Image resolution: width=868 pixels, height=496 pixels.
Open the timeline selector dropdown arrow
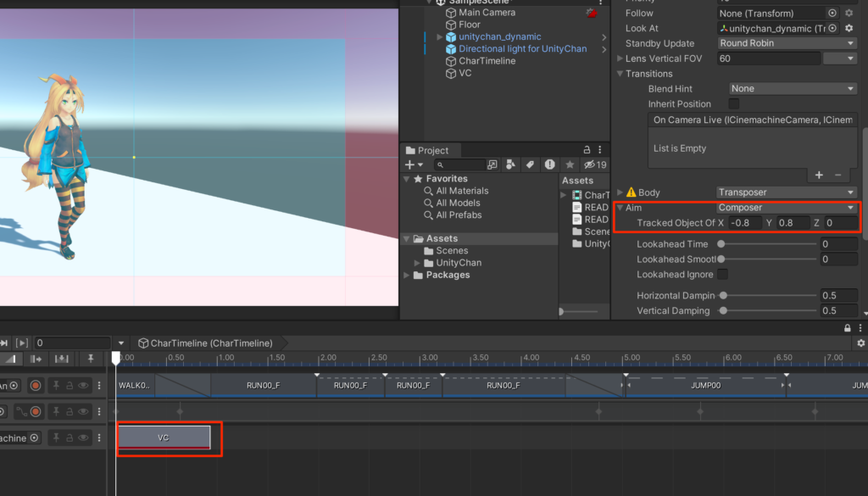point(120,343)
